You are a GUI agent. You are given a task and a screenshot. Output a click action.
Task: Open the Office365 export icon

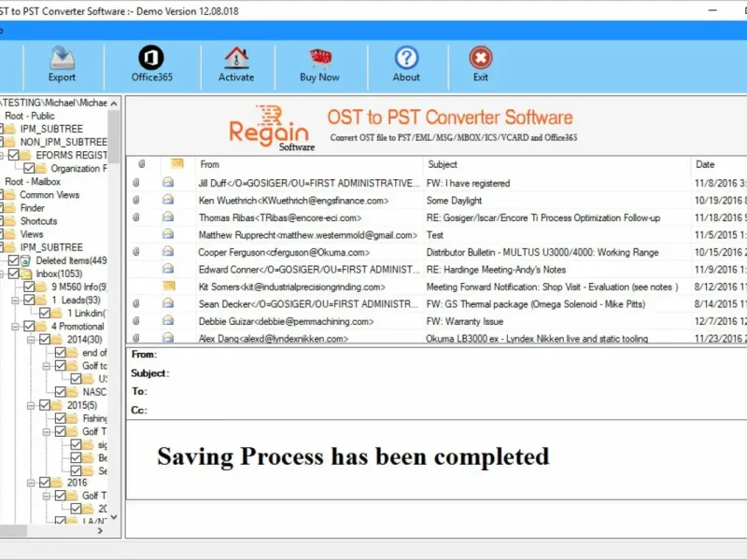(151, 58)
